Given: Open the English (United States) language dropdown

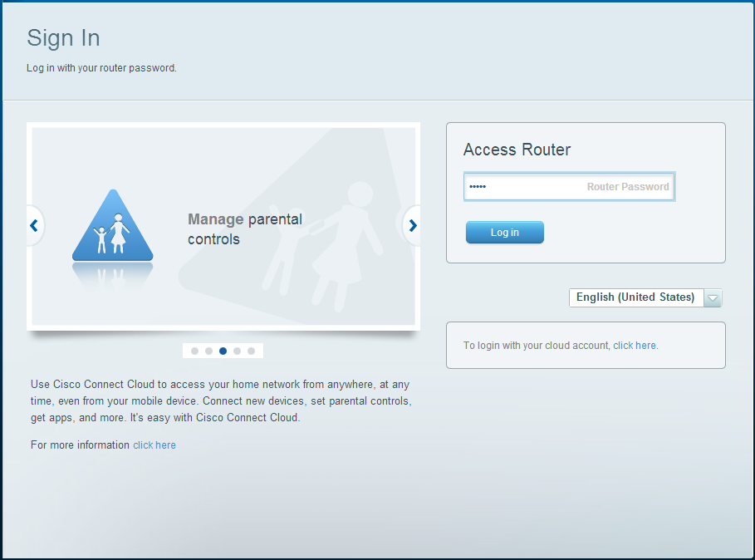Looking at the screenshot, I should pyautogui.click(x=645, y=297).
